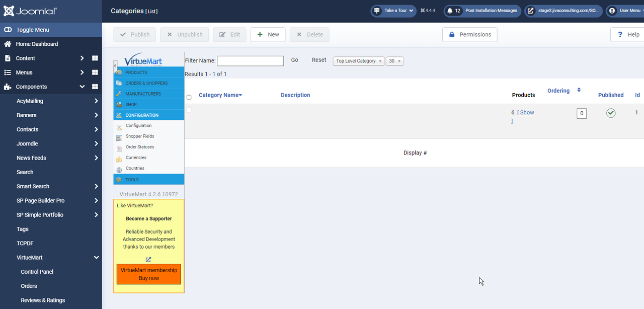Collapse the Components section chevron
Image resolution: width=644 pixels, height=309 pixels.
pyautogui.click(x=82, y=87)
